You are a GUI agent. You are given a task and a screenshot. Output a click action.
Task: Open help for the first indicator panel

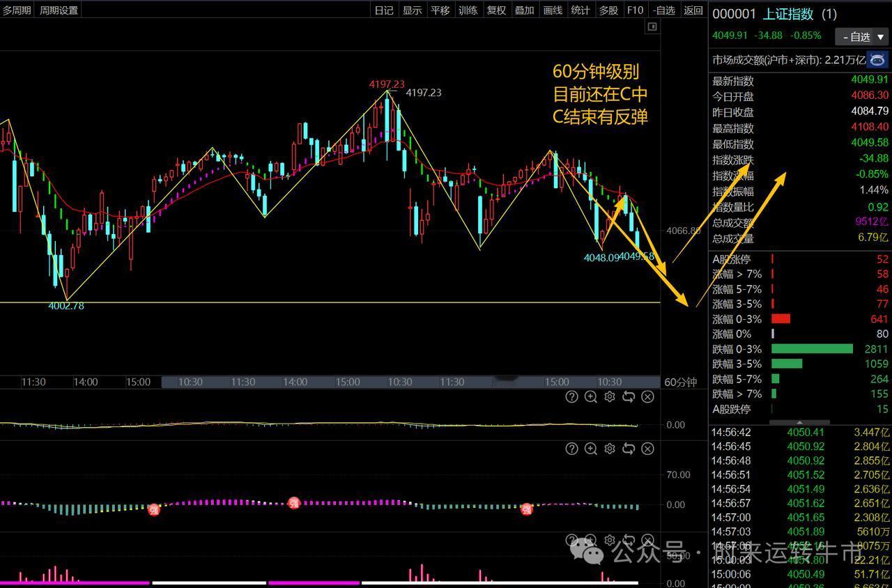(571, 397)
